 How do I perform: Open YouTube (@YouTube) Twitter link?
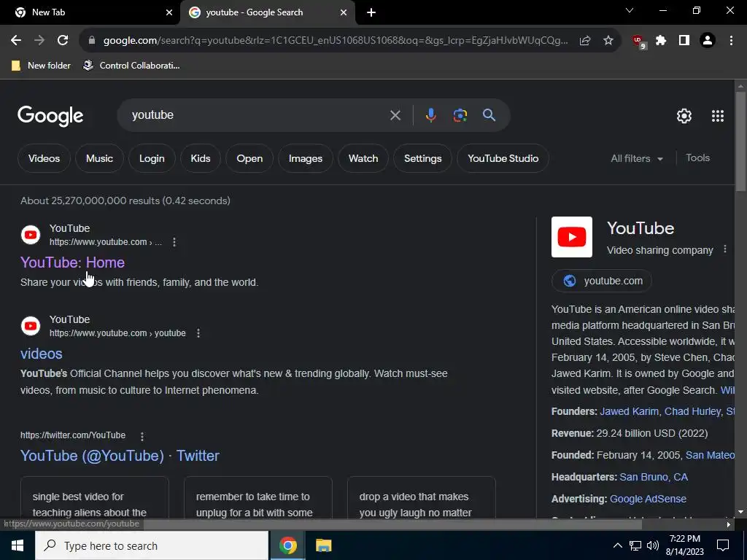tap(120, 456)
